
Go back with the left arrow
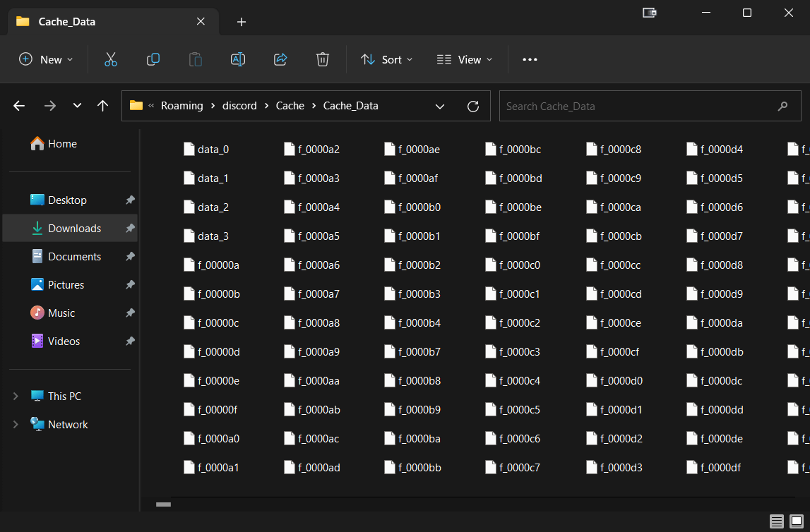tap(19, 106)
